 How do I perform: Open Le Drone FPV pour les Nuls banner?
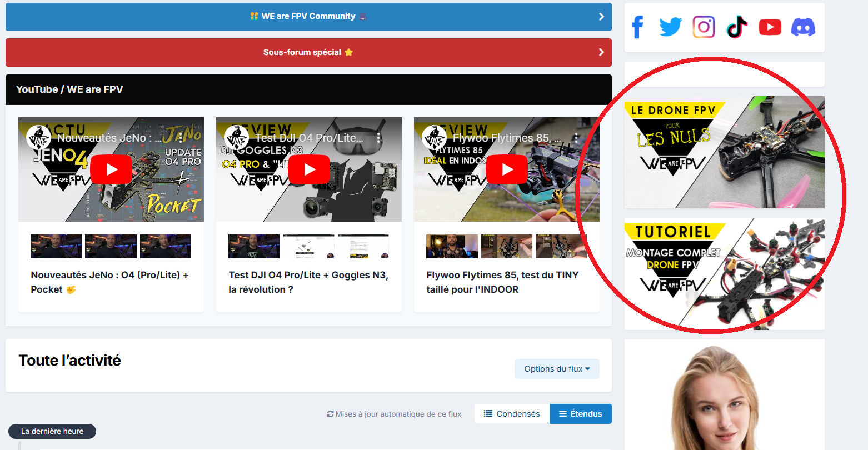point(724,152)
